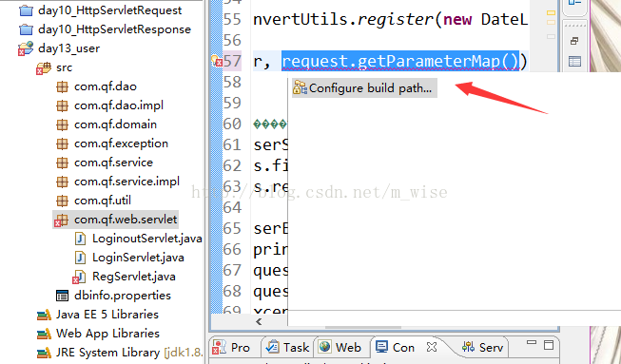Open LoginoutServlet.java file
The image size is (621, 364).
[x=147, y=239]
